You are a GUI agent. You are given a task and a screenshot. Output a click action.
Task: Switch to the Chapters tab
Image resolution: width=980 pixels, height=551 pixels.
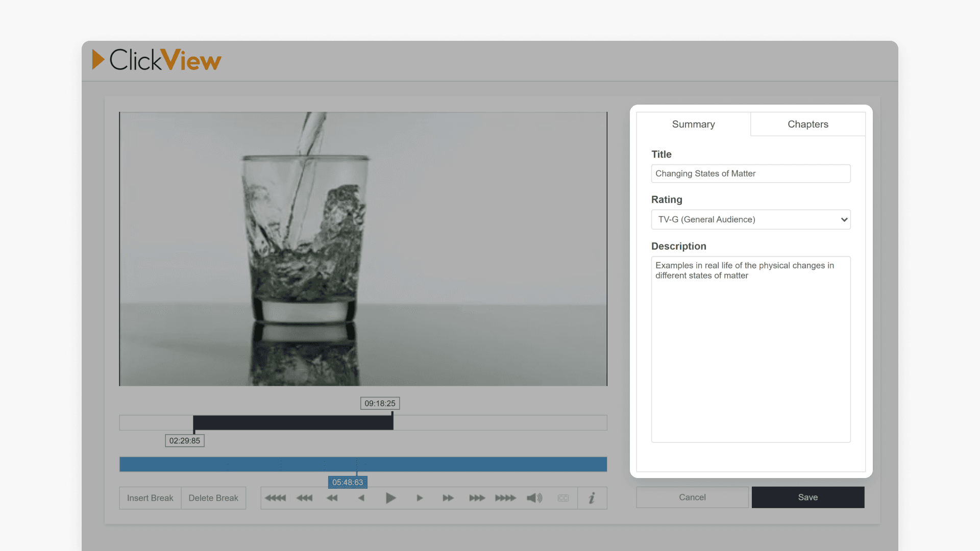807,124
